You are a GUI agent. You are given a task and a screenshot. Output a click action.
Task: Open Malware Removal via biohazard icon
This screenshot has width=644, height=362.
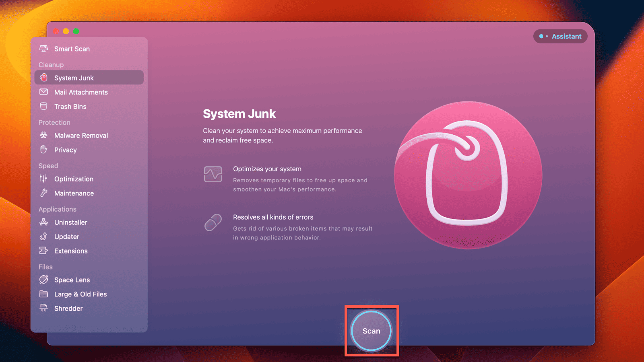(x=43, y=136)
